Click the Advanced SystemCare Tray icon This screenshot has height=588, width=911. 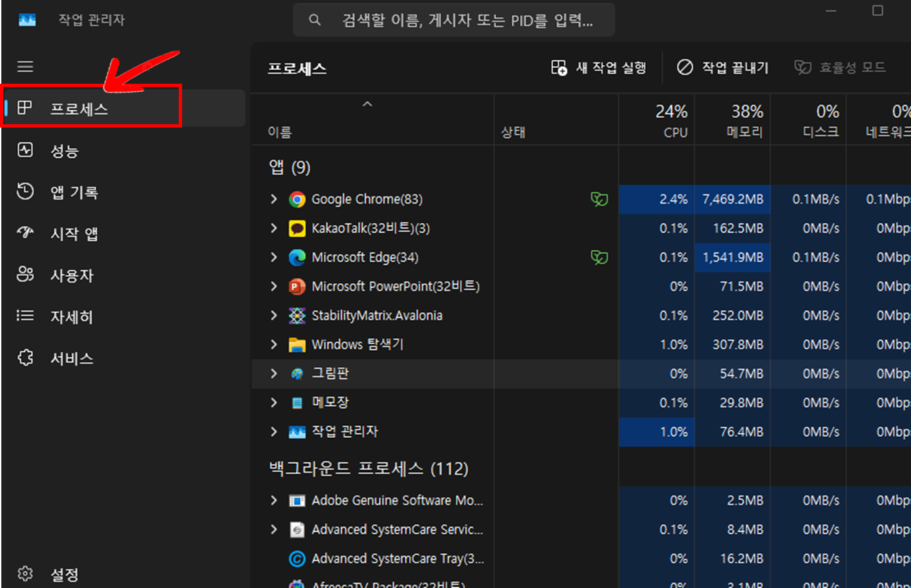(297, 559)
